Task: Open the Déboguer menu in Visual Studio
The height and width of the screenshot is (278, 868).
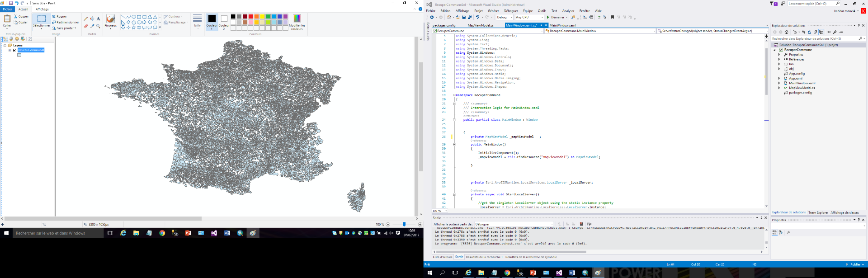Action: point(511,11)
